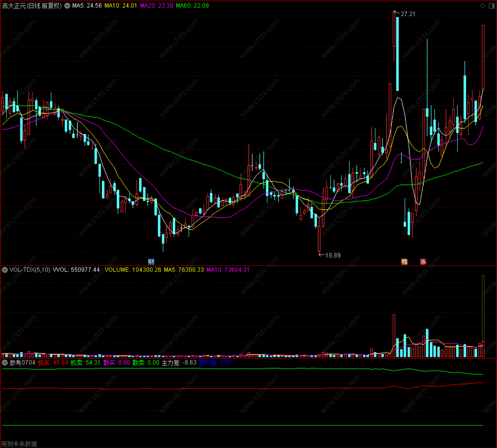Click the 参考0704 indicator name
The width and height of the screenshot is (497, 448).
click(22, 363)
